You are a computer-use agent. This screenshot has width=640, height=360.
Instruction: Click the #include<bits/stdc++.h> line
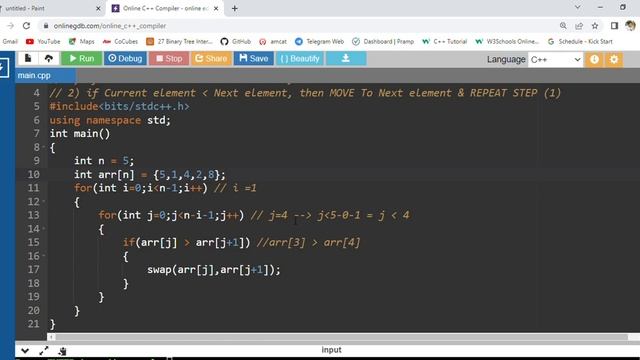[120, 106]
